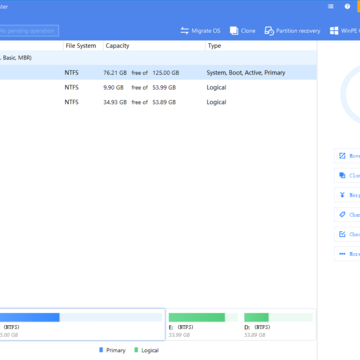Viewport: 360px width, 360px height.
Task: Start Partition recovery from the toolbar
Action: pos(292,31)
